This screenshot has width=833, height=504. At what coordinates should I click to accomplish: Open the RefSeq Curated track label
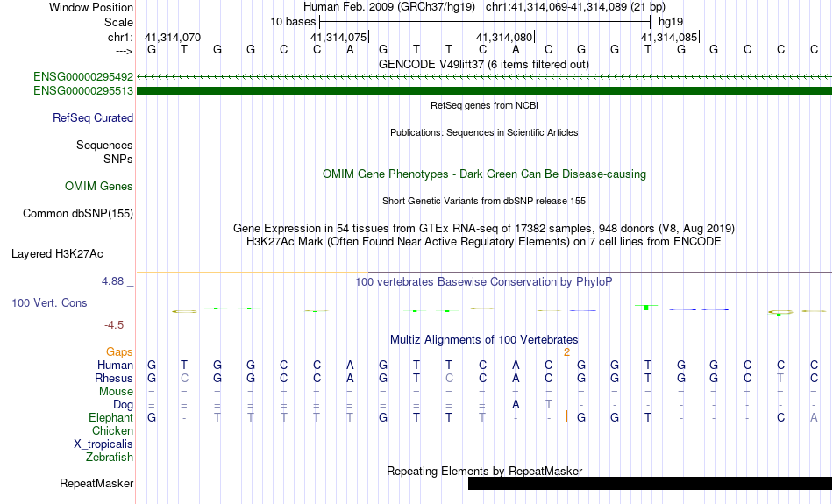[x=93, y=118]
